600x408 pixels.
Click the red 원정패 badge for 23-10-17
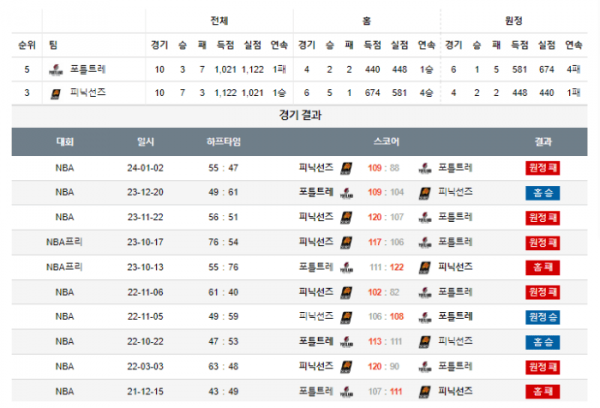click(x=543, y=242)
